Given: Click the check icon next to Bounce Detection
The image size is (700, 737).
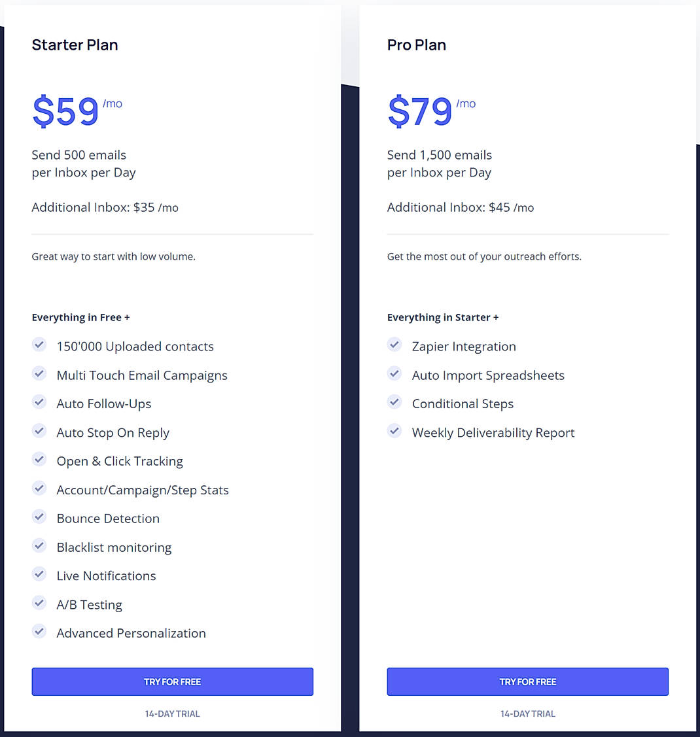Looking at the screenshot, I should click(39, 517).
